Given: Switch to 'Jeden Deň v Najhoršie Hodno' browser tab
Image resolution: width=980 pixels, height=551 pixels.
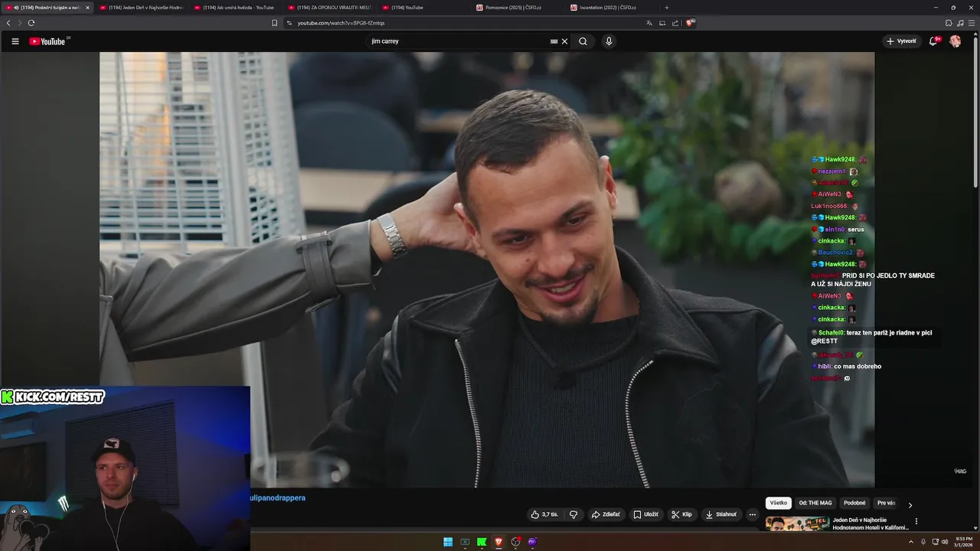Looking at the screenshot, I should tap(142, 8).
